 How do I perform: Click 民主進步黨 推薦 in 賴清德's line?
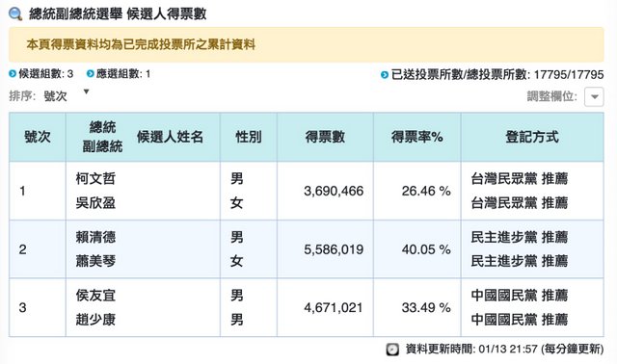coord(520,237)
